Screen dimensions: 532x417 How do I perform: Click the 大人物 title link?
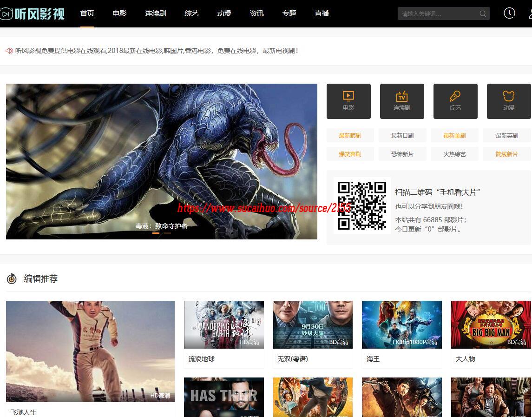[465, 359]
